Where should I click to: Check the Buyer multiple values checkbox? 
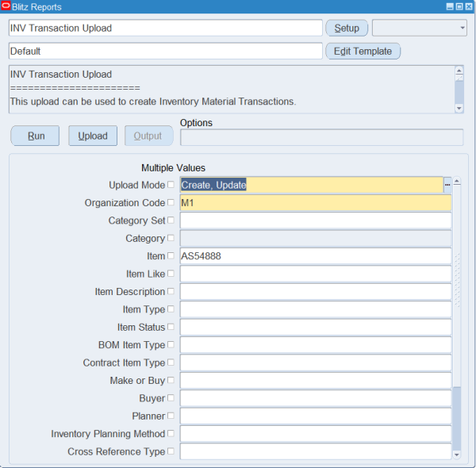[171, 398]
